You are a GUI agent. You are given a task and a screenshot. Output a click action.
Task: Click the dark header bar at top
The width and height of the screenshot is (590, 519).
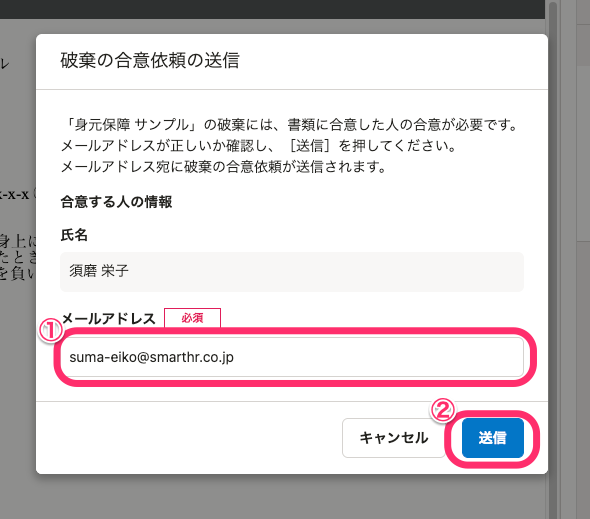(272, 9)
